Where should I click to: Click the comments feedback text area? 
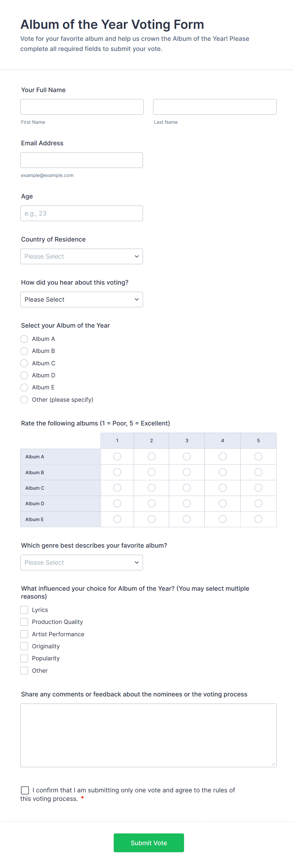coord(148,735)
